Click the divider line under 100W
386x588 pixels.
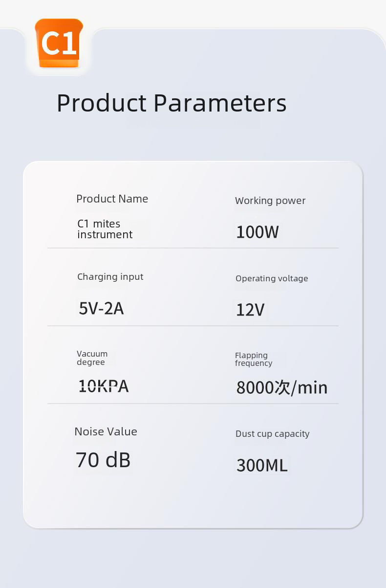(x=193, y=248)
